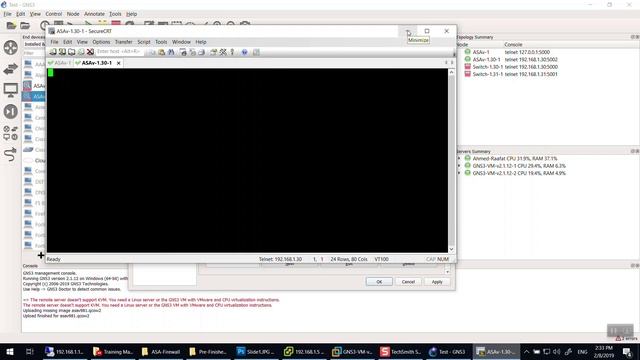Image resolution: width=640 pixels, height=360 pixels.
Task: Open Window menu in SecureCRT
Action: [x=181, y=42]
